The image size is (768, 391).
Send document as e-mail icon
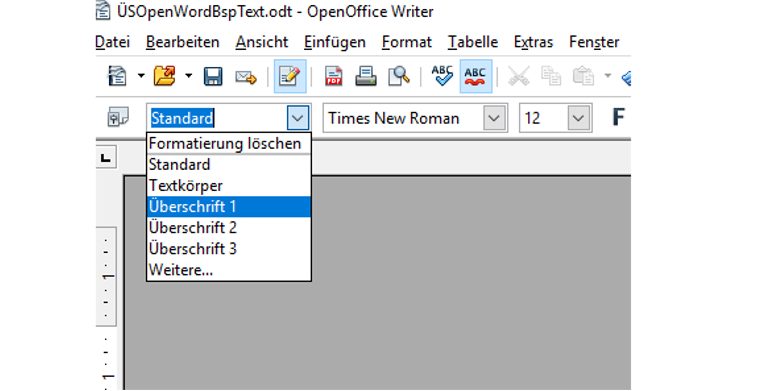pyautogui.click(x=246, y=77)
